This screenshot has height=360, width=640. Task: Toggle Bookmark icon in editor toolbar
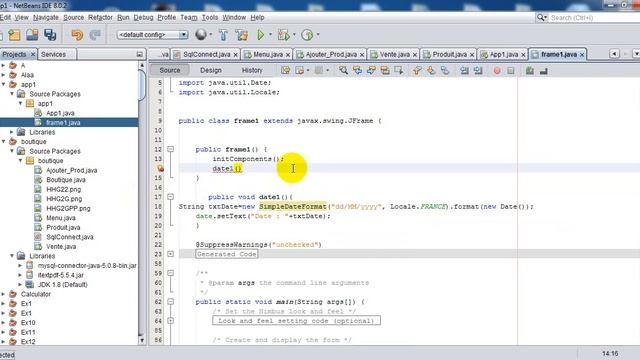[445, 71]
